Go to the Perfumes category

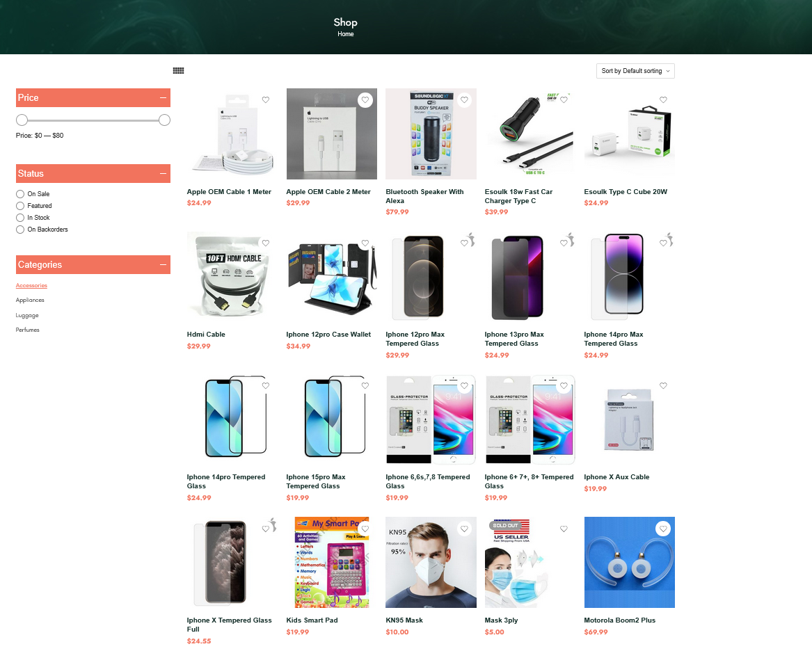27,330
